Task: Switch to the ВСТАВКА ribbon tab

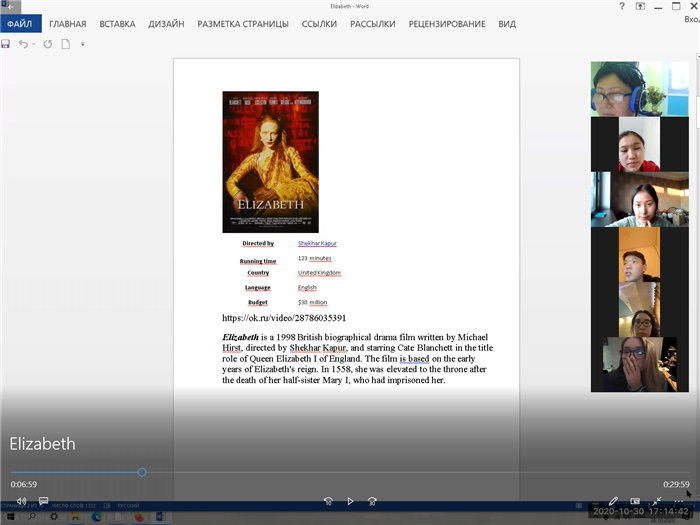Action: coord(117,24)
